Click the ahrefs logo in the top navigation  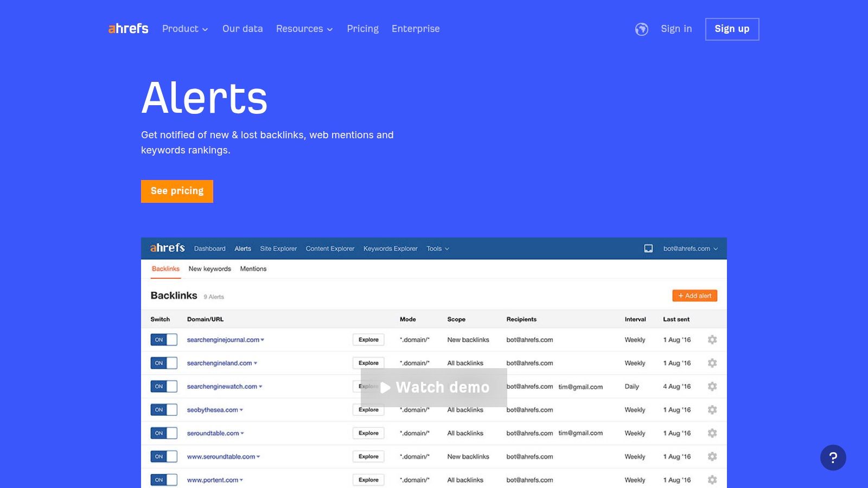tap(128, 29)
